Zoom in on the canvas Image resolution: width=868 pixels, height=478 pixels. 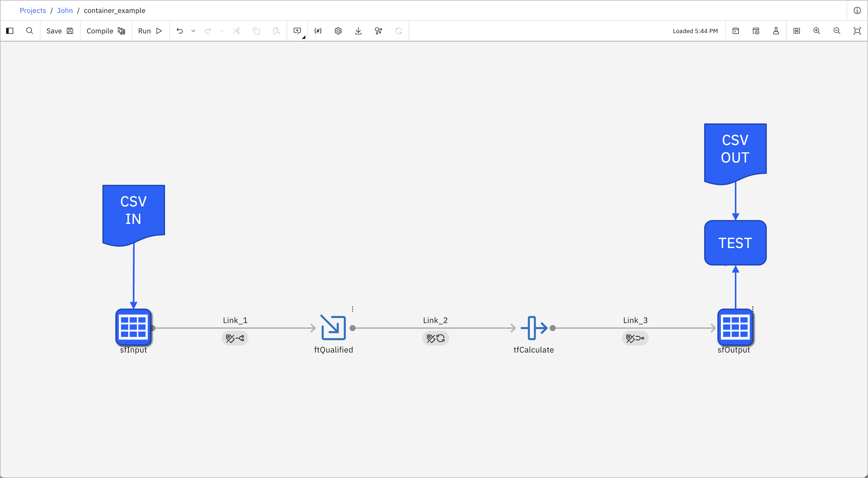click(816, 31)
